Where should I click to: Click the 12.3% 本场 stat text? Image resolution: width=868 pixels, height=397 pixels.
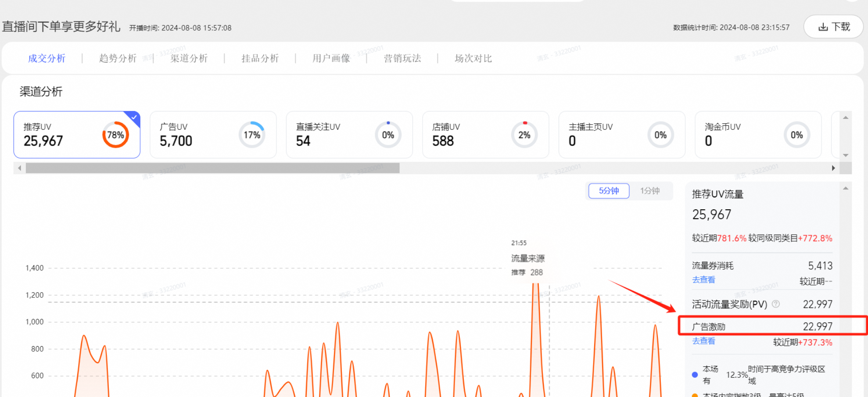pyautogui.click(x=737, y=375)
